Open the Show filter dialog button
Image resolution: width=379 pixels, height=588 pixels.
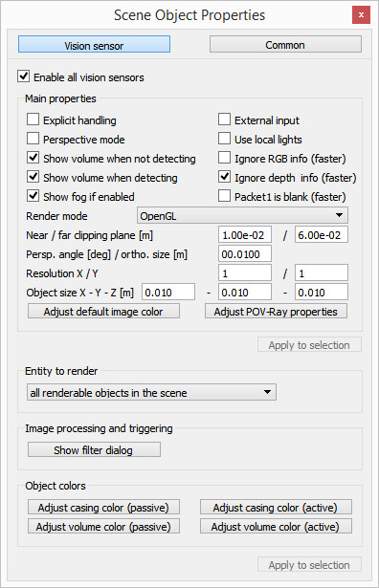pos(94,449)
